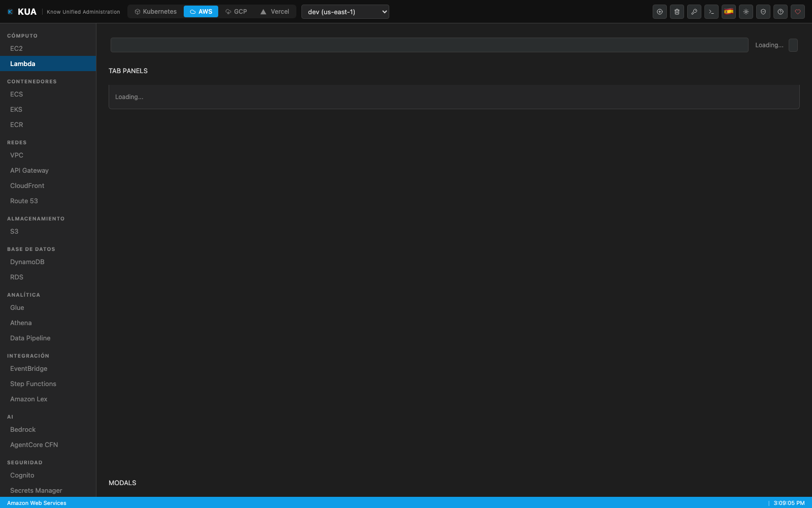Click the shield check icon
Viewport: 812px width, 508px height.
coord(763,12)
